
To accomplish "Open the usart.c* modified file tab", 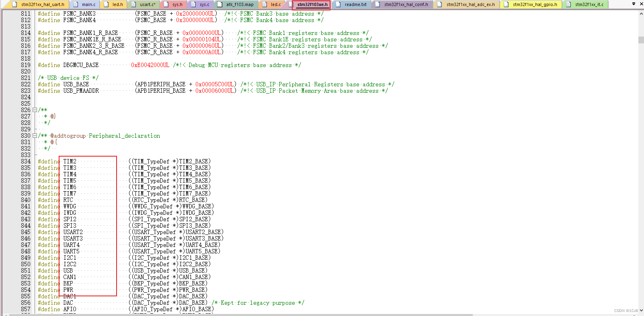I will coord(144,4).
